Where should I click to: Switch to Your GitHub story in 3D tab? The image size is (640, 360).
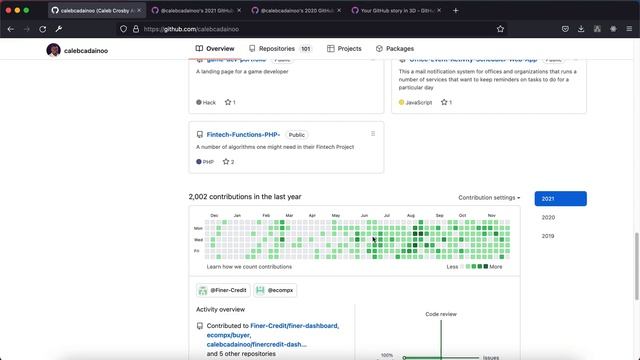pos(396,11)
